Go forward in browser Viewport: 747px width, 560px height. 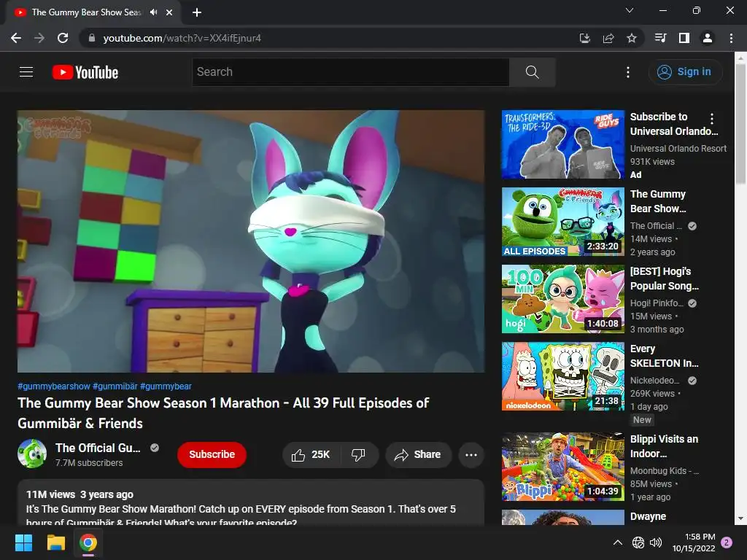pos(39,38)
